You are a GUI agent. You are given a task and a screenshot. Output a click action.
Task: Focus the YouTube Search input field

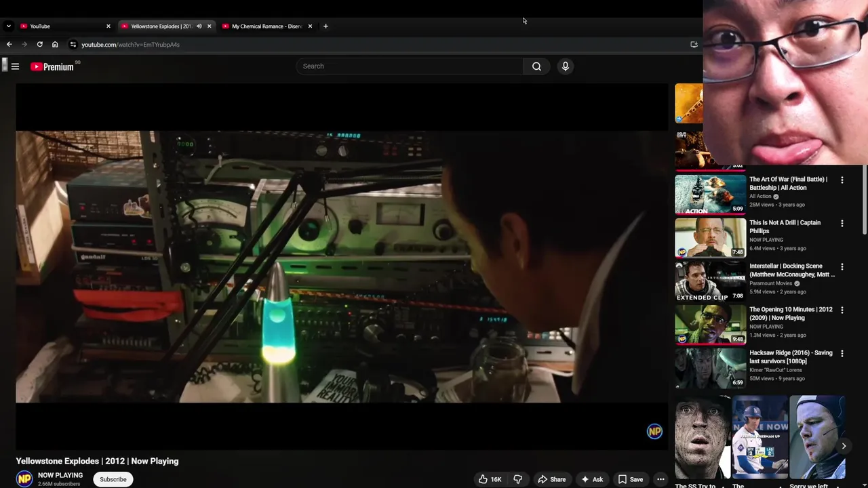click(x=410, y=66)
